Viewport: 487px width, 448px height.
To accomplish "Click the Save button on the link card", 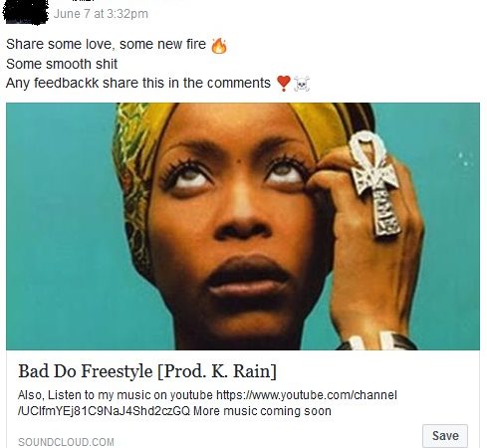I will tap(445, 435).
